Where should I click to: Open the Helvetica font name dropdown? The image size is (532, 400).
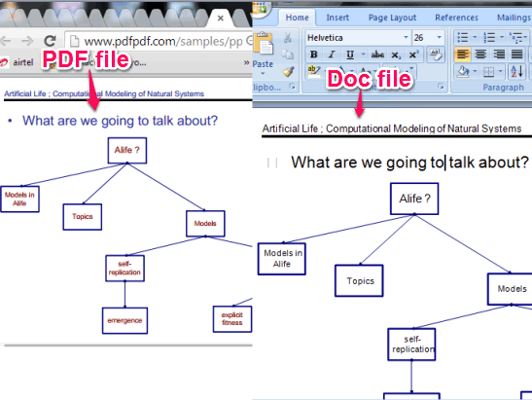406,37
